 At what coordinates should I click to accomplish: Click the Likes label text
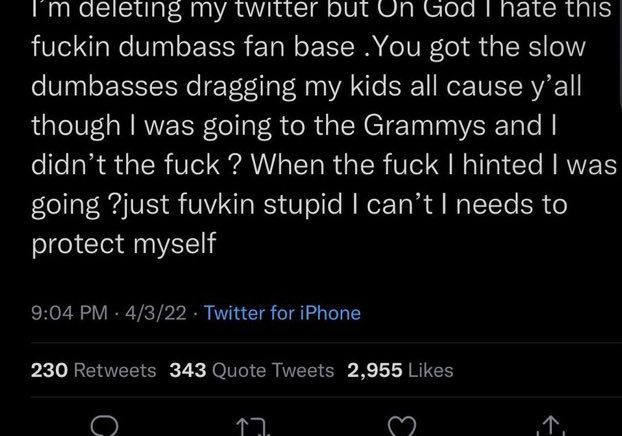[430, 370]
